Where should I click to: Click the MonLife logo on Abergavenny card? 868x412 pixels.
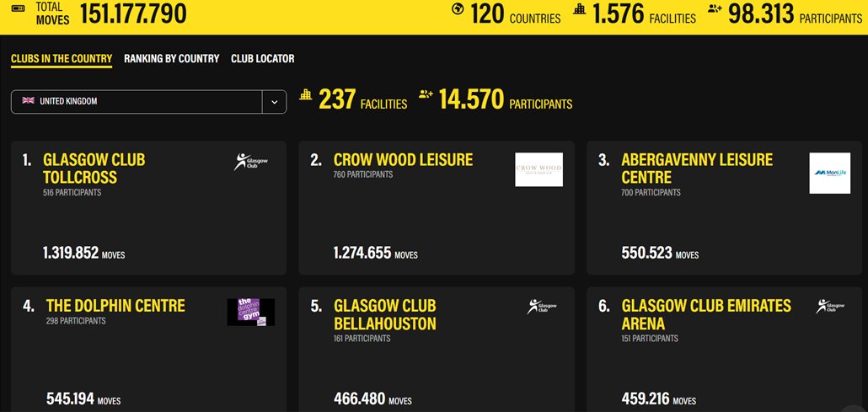829,174
